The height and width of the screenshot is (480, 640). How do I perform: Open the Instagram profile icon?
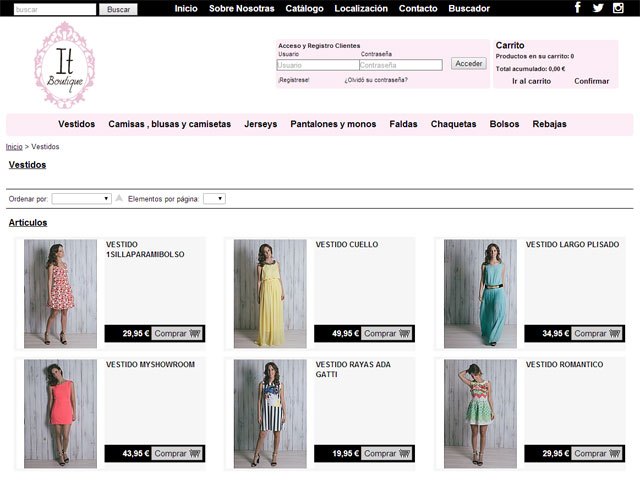(618, 8)
